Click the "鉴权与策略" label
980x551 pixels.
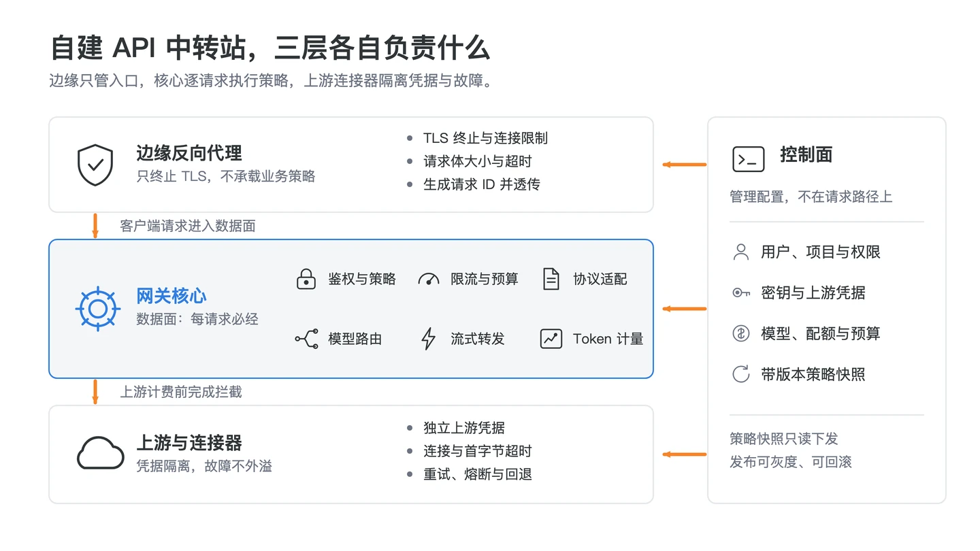(x=362, y=279)
